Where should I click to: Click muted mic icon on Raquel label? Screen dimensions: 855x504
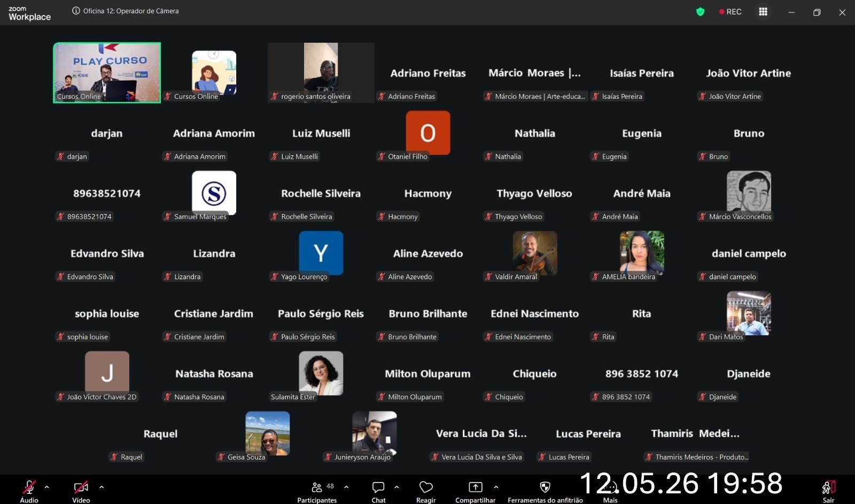tap(114, 457)
